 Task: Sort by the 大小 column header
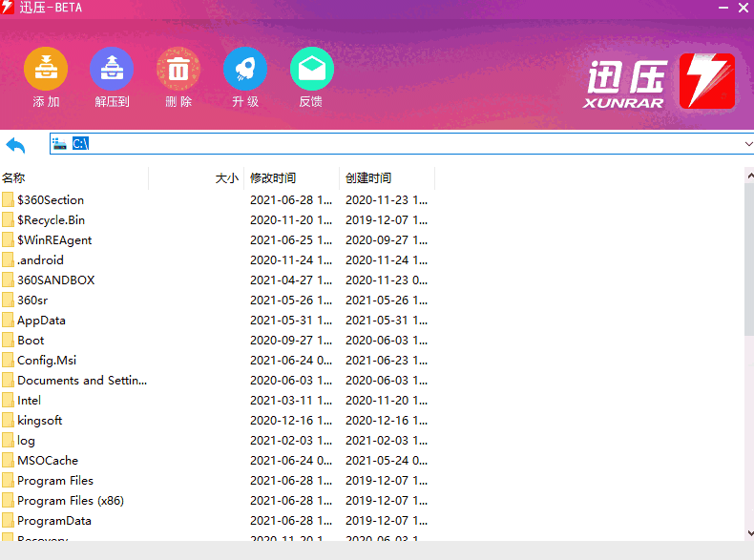coord(226,178)
